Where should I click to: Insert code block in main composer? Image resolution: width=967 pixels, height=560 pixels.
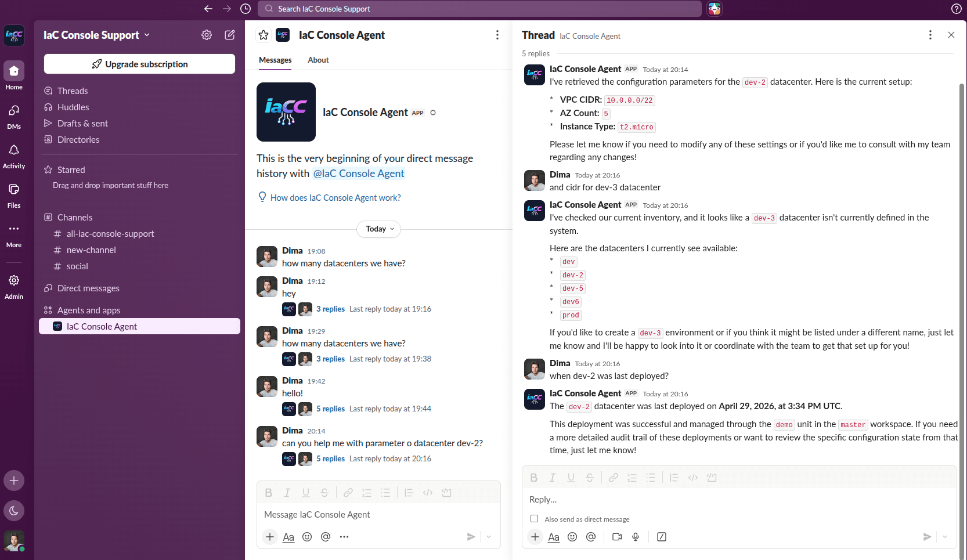tap(446, 493)
